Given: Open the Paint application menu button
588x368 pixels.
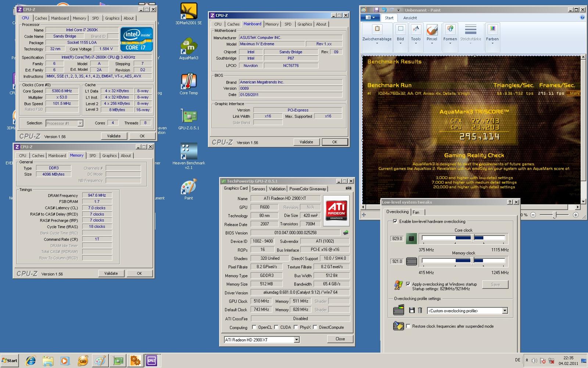Looking at the screenshot, I should tap(370, 17).
